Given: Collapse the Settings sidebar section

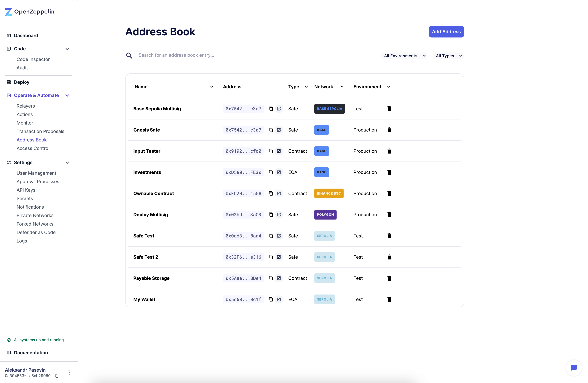Looking at the screenshot, I should click(x=67, y=162).
